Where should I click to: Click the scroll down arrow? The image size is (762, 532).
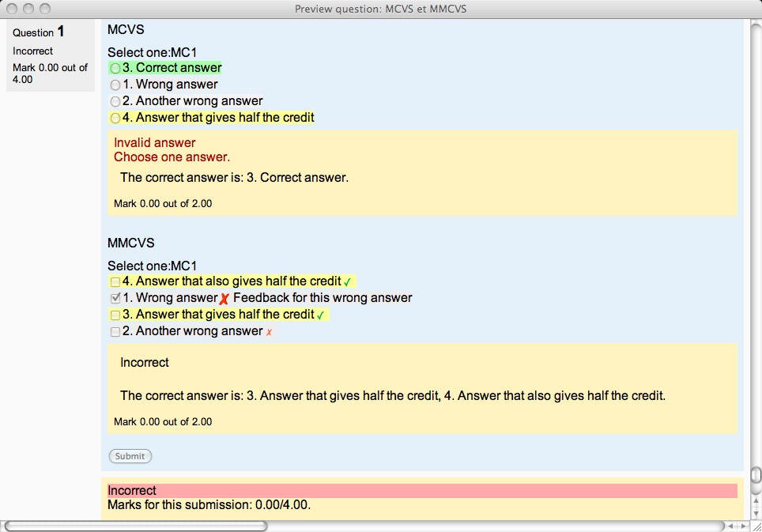coord(756,514)
